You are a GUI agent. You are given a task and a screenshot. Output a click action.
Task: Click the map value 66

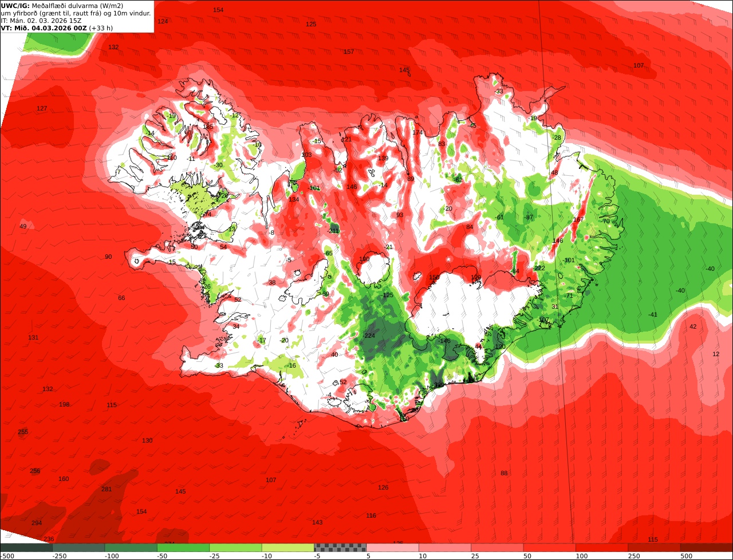[x=121, y=298]
